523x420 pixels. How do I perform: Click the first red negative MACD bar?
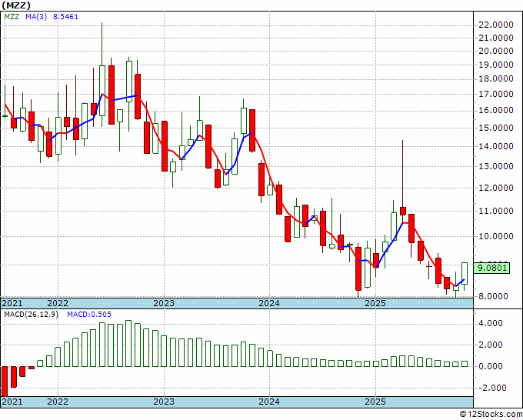pyautogui.click(x=5, y=382)
